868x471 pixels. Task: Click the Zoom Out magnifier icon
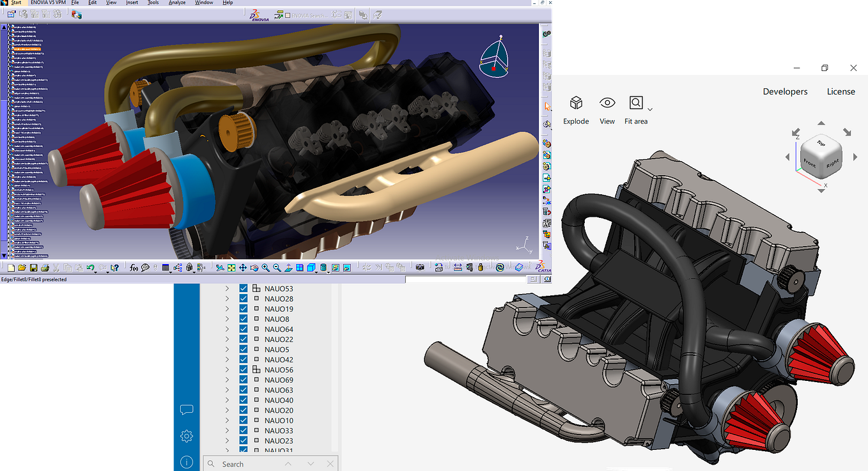(276, 268)
